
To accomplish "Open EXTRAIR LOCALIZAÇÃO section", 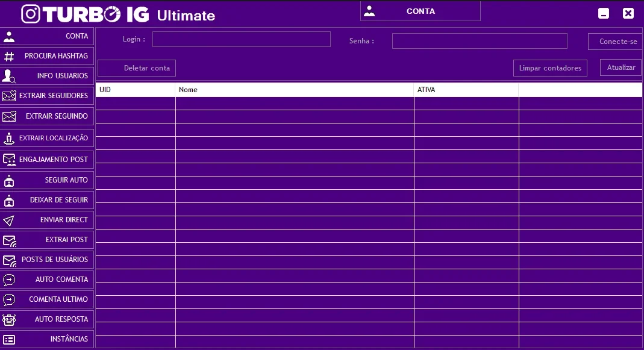I will 47,138.
